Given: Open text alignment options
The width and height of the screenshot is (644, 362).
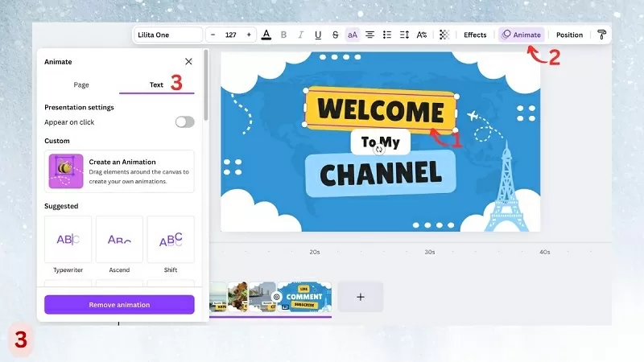Looking at the screenshot, I should click(x=370, y=35).
